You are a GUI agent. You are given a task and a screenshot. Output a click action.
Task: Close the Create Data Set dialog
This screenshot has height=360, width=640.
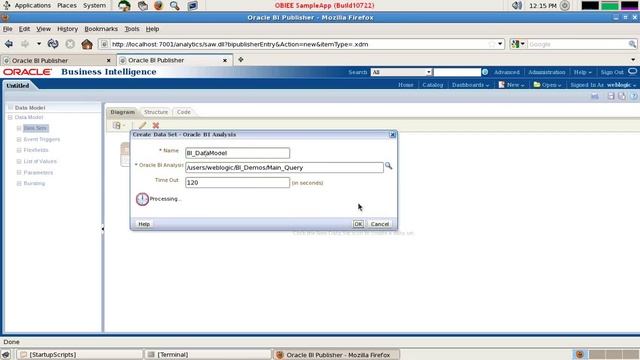(x=393, y=135)
